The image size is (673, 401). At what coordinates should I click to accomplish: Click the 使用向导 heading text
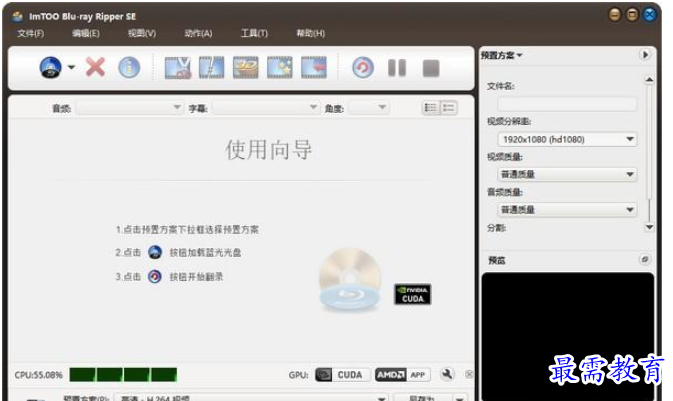269,150
